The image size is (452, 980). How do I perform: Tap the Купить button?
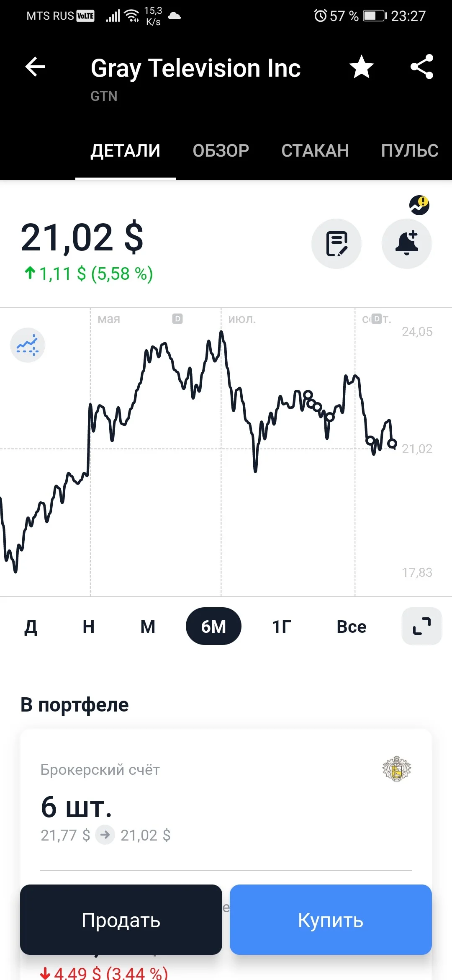[331, 920]
